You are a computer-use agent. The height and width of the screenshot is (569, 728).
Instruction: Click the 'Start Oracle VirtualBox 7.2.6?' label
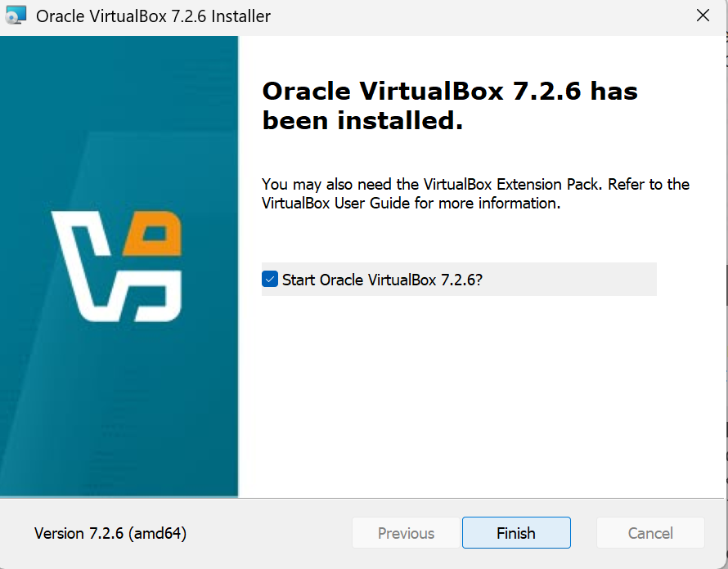[x=382, y=280]
